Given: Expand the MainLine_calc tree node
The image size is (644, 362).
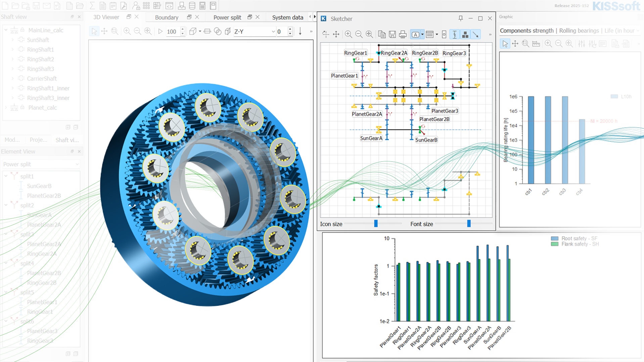Looking at the screenshot, I should [x=6, y=30].
